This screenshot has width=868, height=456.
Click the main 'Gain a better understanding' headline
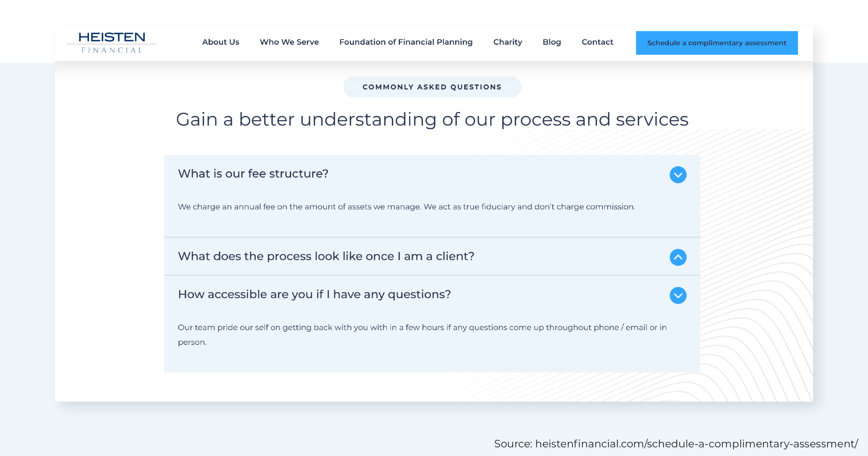pos(432,119)
